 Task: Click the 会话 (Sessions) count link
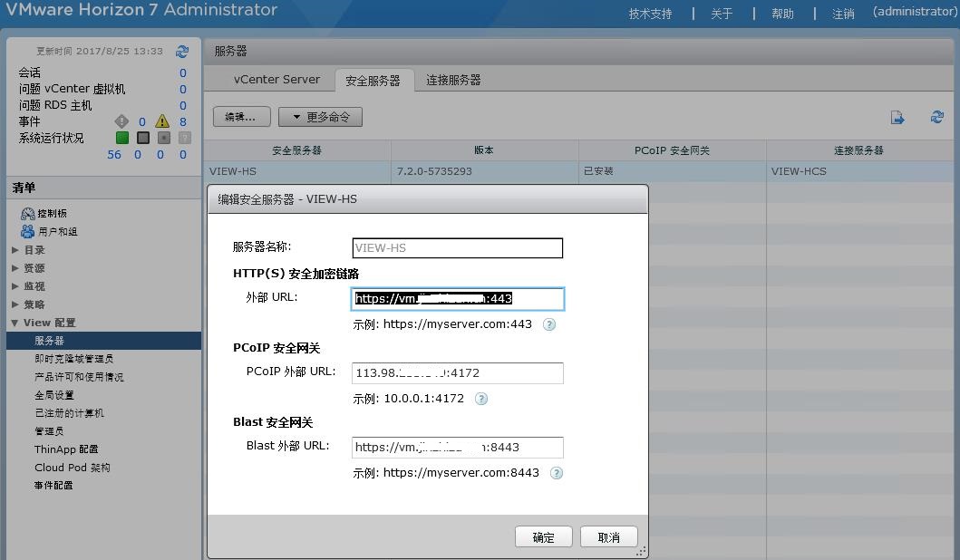click(x=182, y=72)
